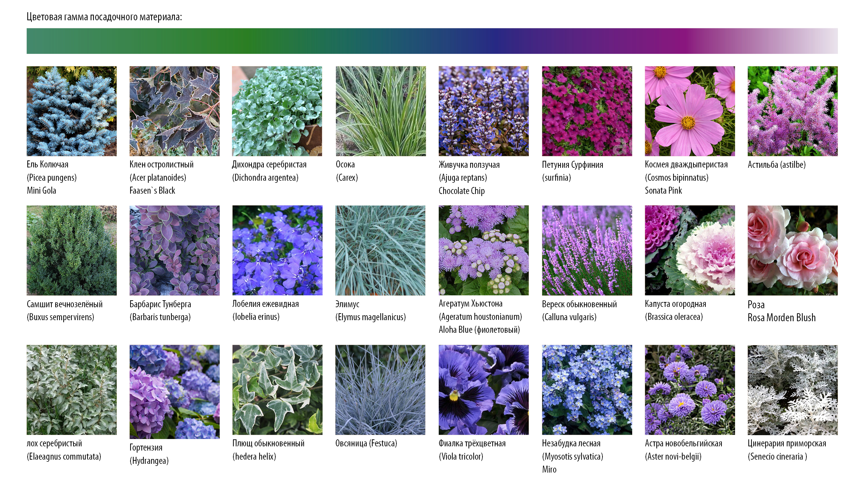Viewport: 868px width, 482px height.
Task: Select the Rosa Morden Blush rose photo
Action: [x=792, y=250]
